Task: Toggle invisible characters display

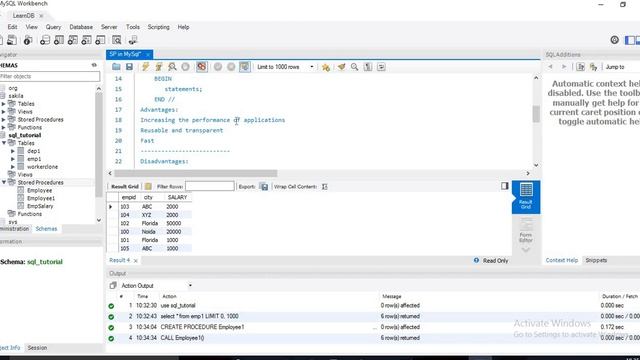Action: (368, 67)
